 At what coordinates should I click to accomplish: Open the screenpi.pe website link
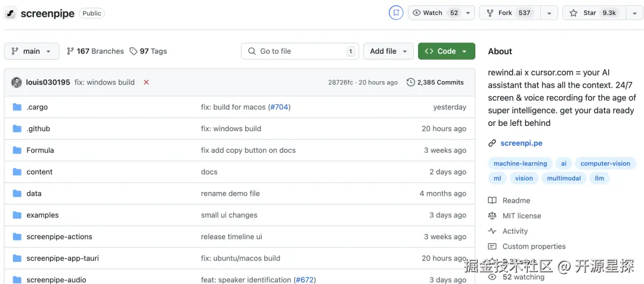tap(521, 143)
